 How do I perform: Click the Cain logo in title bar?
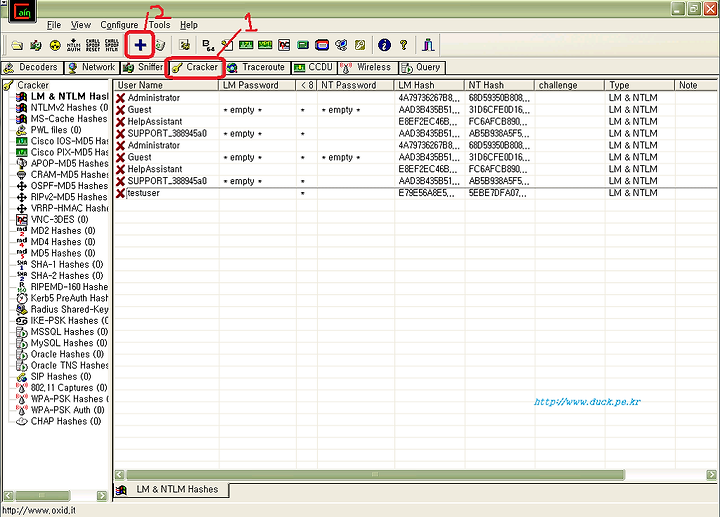point(22,11)
